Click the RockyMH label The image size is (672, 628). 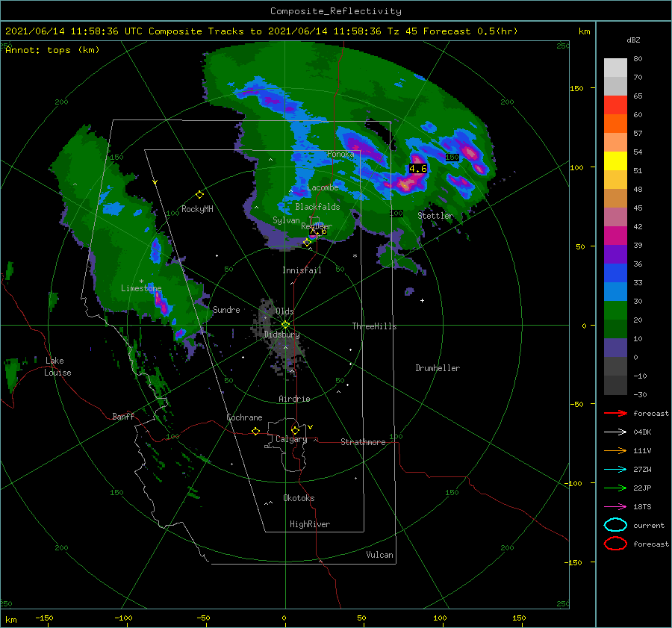point(197,209)
